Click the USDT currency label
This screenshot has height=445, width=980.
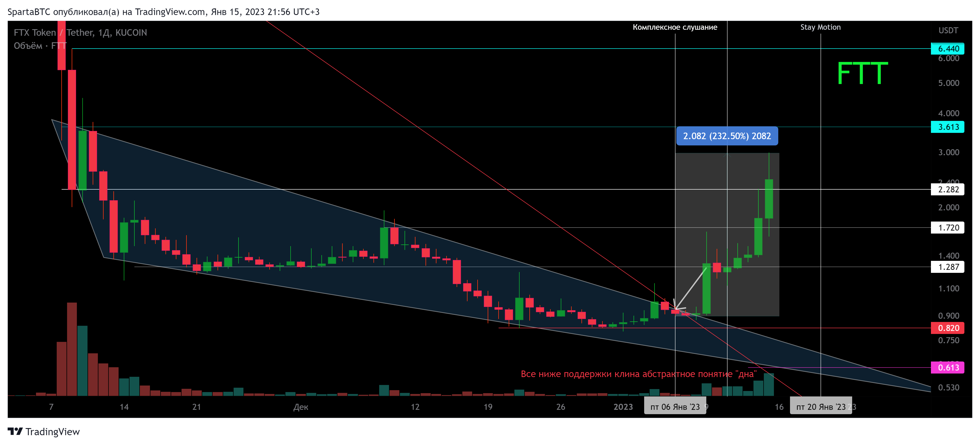pos(948,31)
